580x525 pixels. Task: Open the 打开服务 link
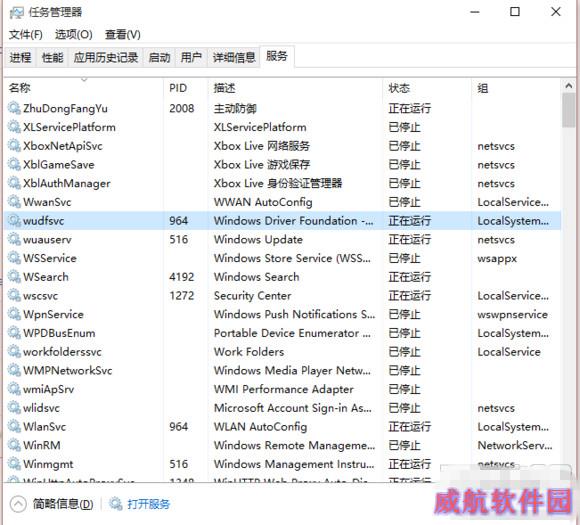tap(149, 504)
